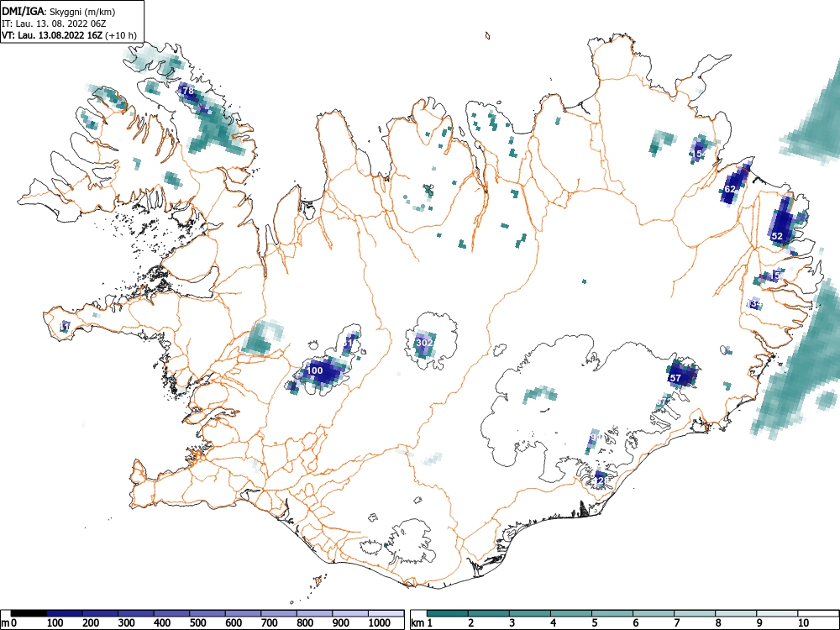Click the black 0–100 m legend swatch
Image resolution: width=840 pixels, height=630 pixels.
(x=29, y=613)
